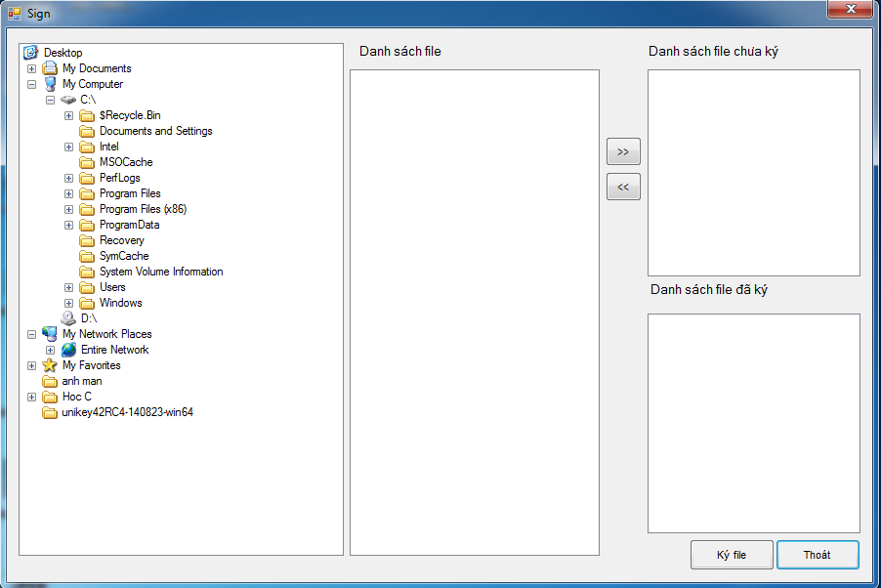
Task: Expand the Hoc C folder node
Action: tap(31, 397)
